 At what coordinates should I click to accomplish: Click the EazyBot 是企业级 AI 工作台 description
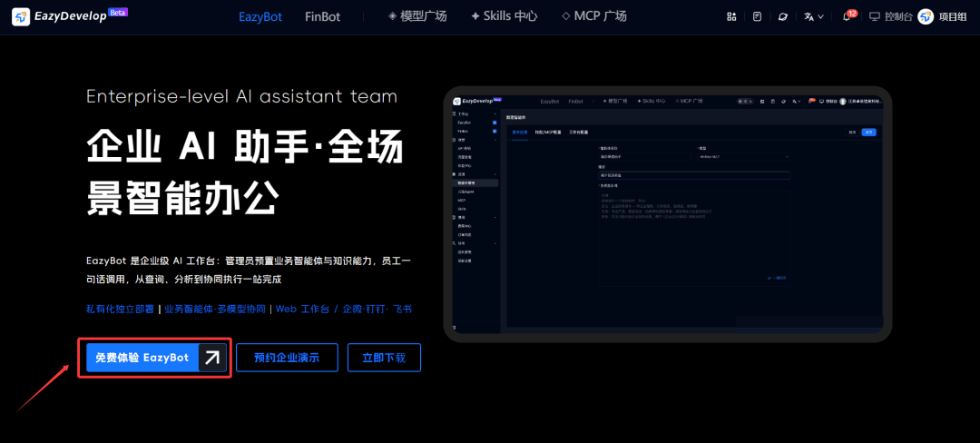248,270
